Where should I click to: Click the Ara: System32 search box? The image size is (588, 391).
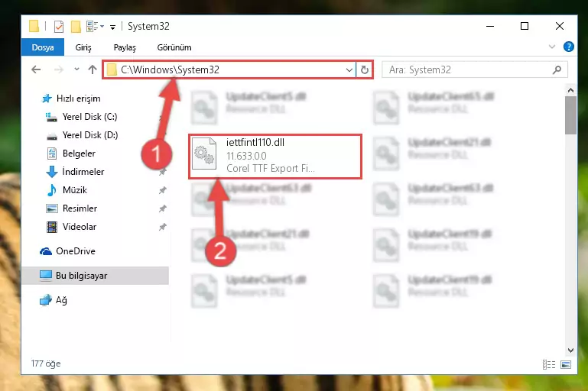(x=474, y=70)
